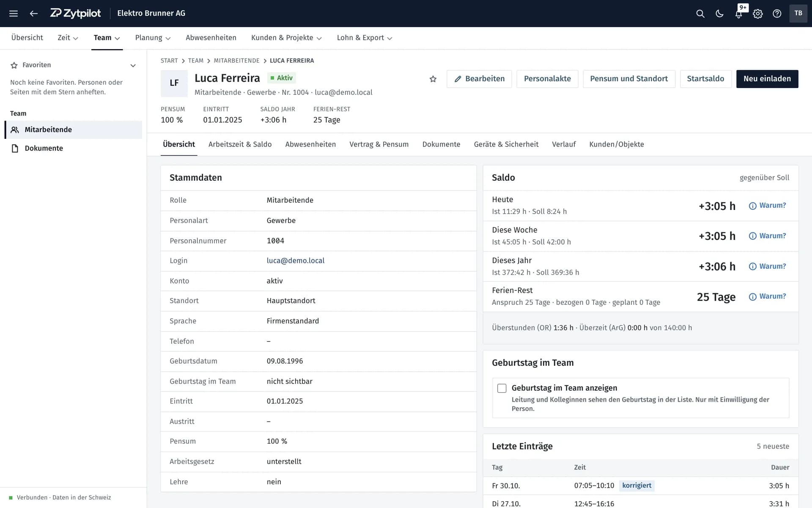The image size is (812, 508).
Task: Click the LF avatar tile
Action: (174, 83)
